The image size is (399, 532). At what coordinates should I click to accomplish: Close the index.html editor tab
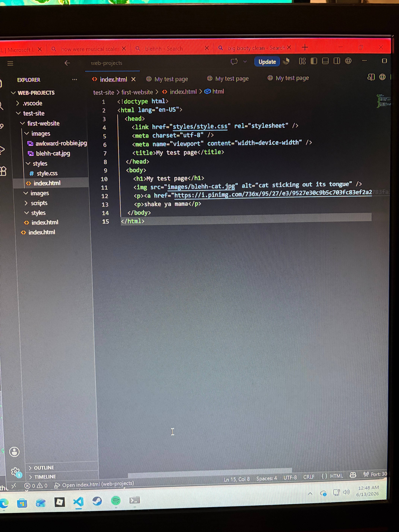pos(133,79)
